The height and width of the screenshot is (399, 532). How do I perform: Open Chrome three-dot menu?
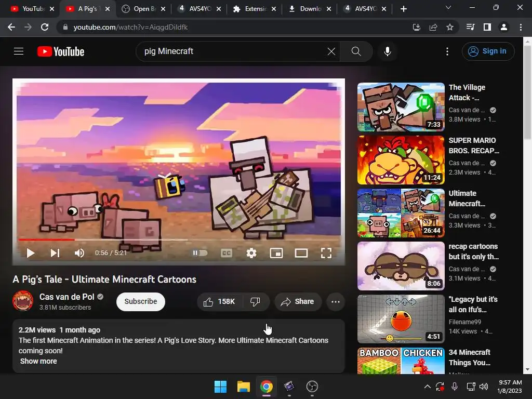click(521, 27)
